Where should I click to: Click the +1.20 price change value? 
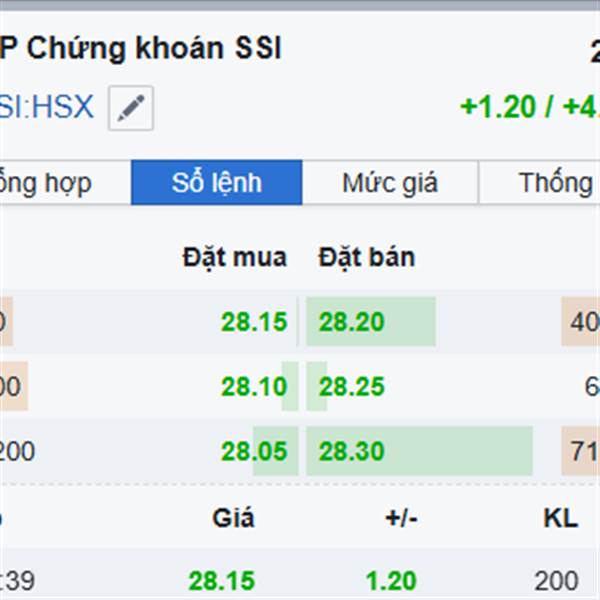[x=498, y=106]
